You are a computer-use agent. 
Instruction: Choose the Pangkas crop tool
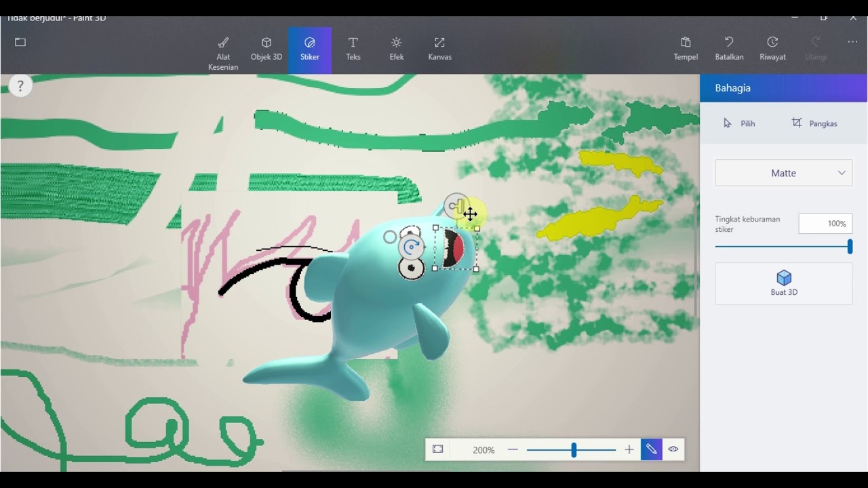click(814, 123)
